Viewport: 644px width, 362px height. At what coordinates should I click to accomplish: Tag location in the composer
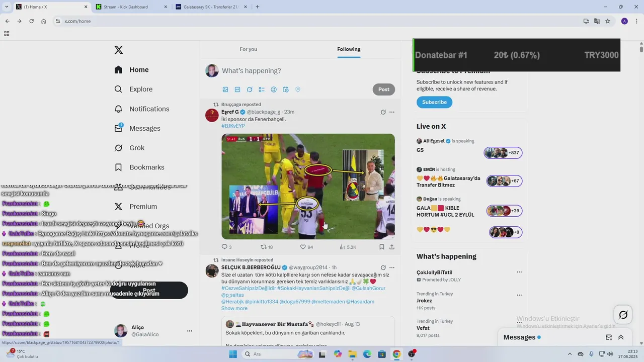tap(298, 89)
